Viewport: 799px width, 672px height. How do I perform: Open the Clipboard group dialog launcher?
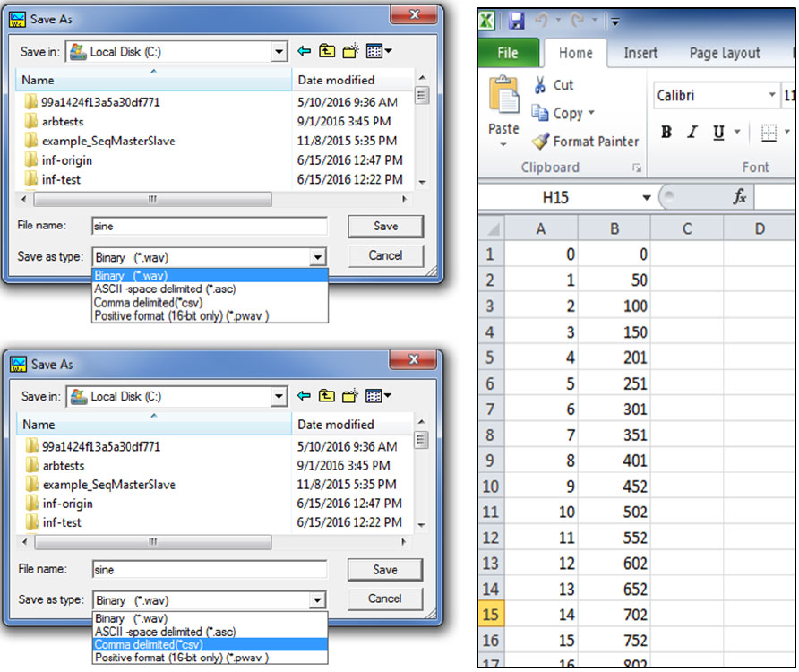(x=637, y=168)
